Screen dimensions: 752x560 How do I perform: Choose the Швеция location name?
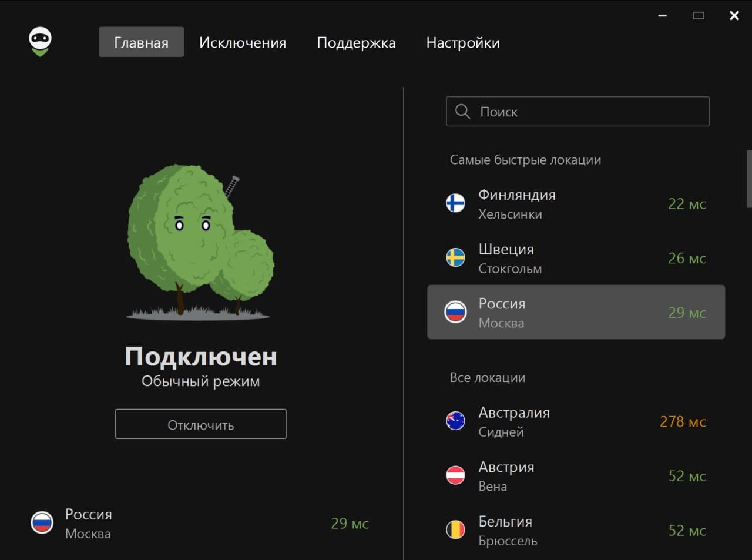click(x=506, y=249)
